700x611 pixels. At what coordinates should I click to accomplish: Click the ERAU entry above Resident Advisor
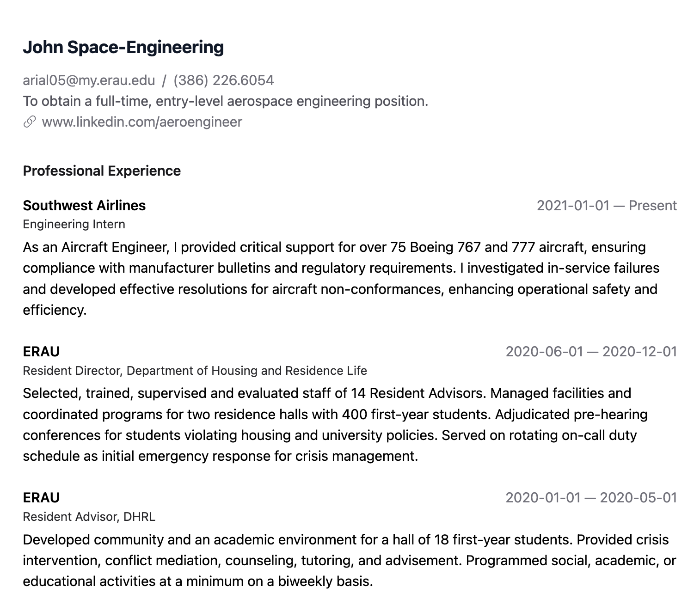41,498
